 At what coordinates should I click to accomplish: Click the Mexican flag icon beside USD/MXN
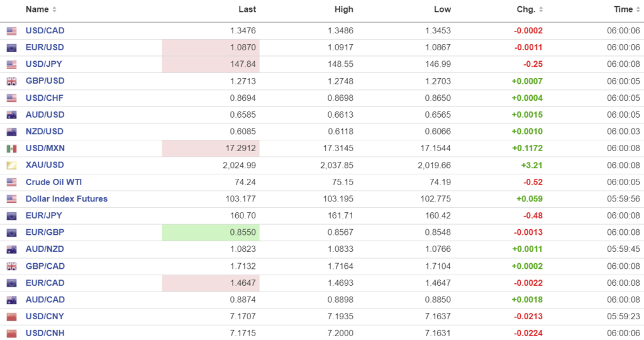click(x=12, y=149)
